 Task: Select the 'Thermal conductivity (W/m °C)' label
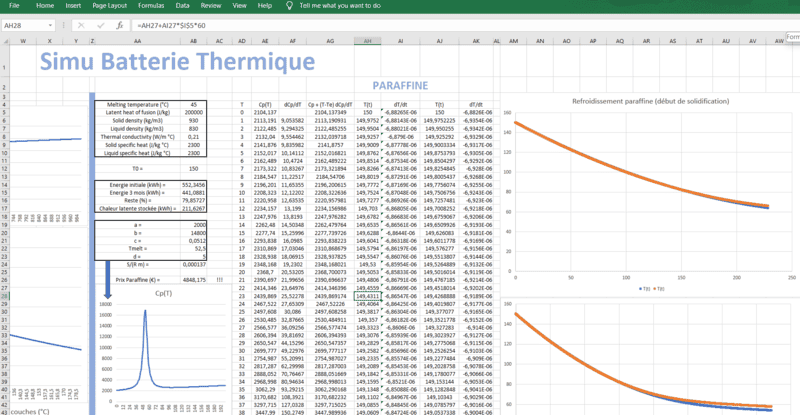tap(138, 137)
